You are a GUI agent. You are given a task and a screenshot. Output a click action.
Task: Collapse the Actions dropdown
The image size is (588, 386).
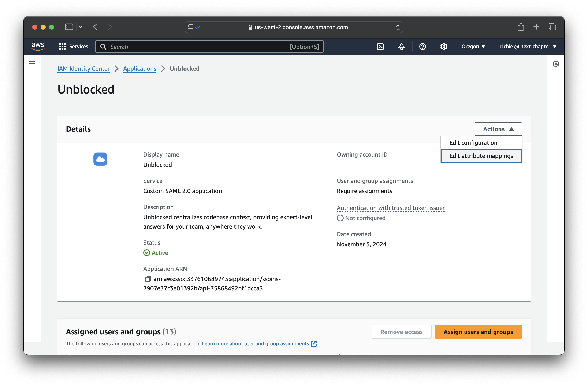[498, 129]
